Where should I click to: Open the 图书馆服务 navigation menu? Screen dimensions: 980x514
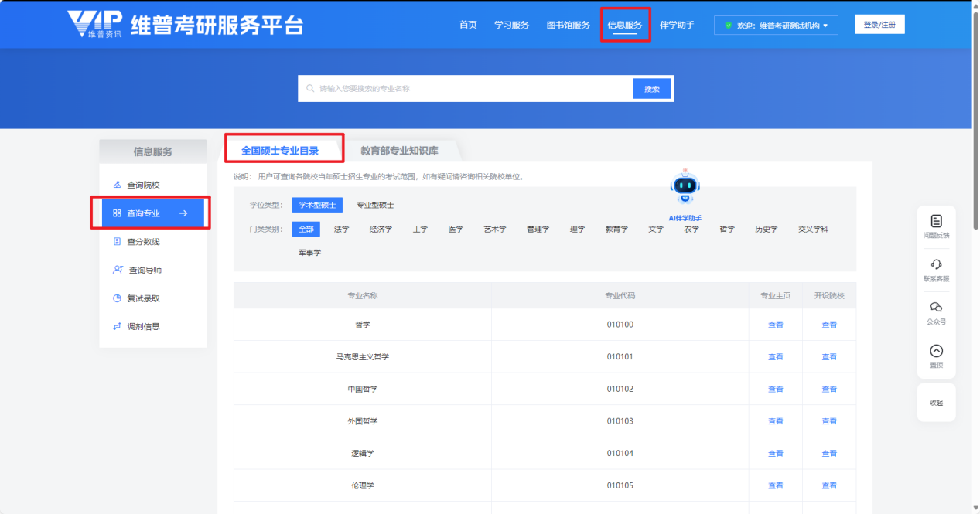click(x=568, y=25)
